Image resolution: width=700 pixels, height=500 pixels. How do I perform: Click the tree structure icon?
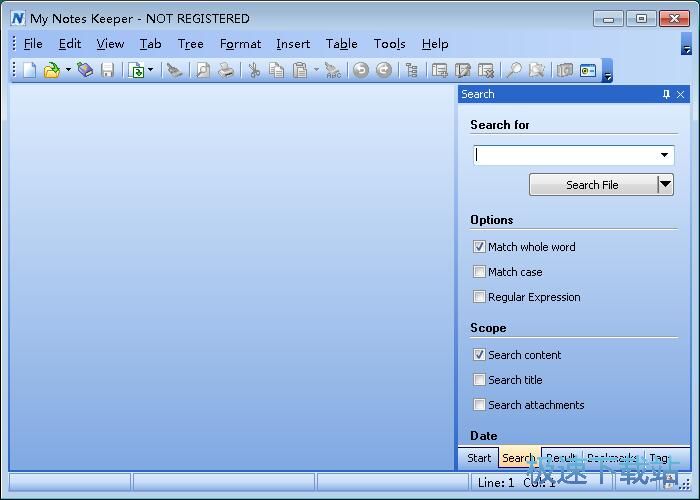point(412,70)
